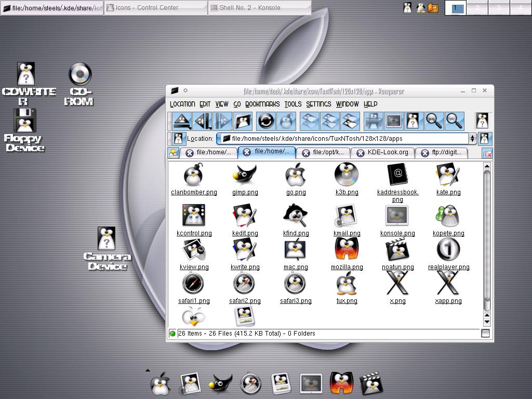The width and height of the screenshot is (532, 399).
Task: Click the Back navigation arrow in Konqueror
Action: (x=203, y=121)
